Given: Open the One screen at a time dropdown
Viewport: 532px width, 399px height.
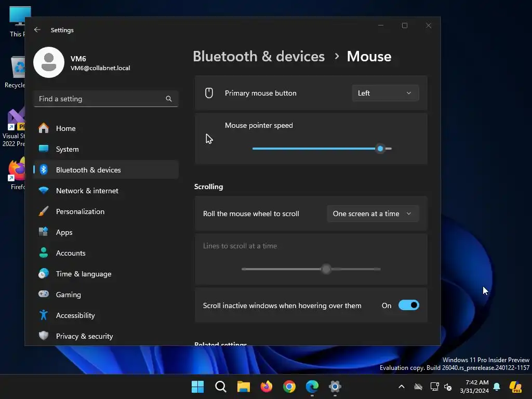Looking at the screenshot, I should coord(373,214).
